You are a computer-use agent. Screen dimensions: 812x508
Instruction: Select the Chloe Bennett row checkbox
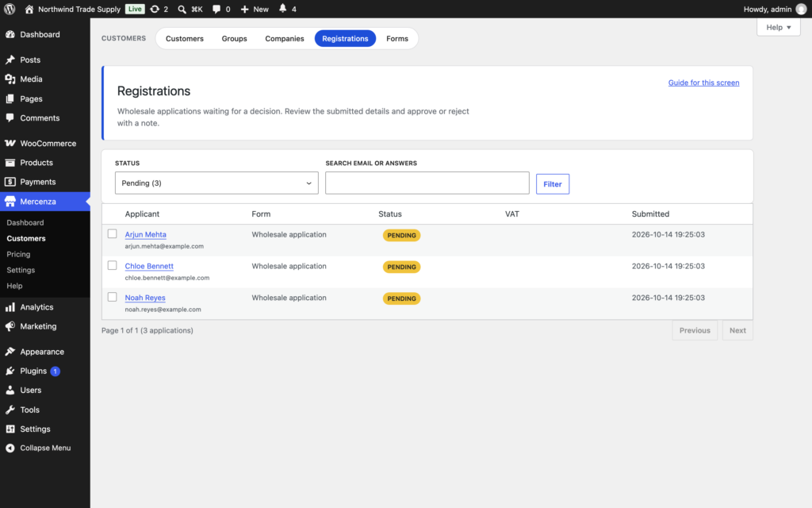(112, 265)
